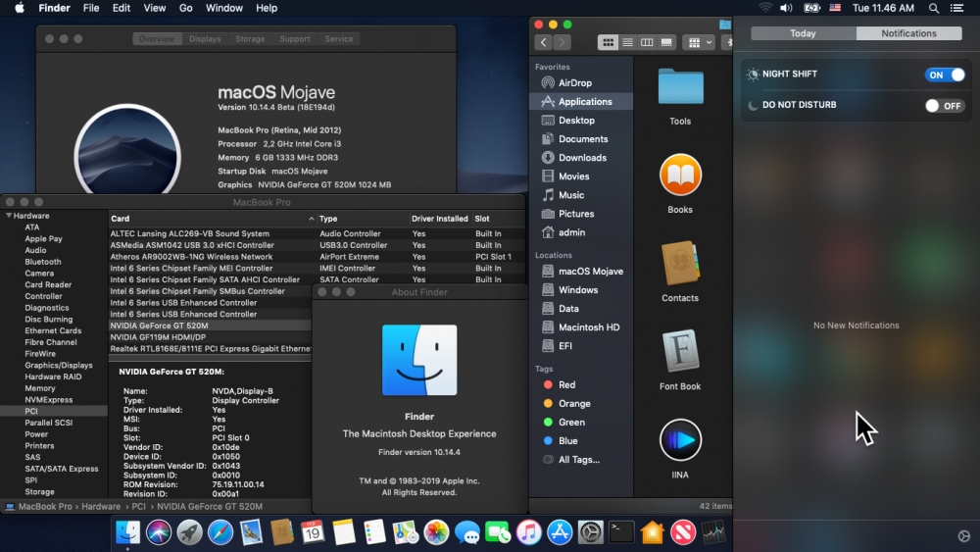Open the Displays tab in About This Mac
980x552 pixels.
205,39
